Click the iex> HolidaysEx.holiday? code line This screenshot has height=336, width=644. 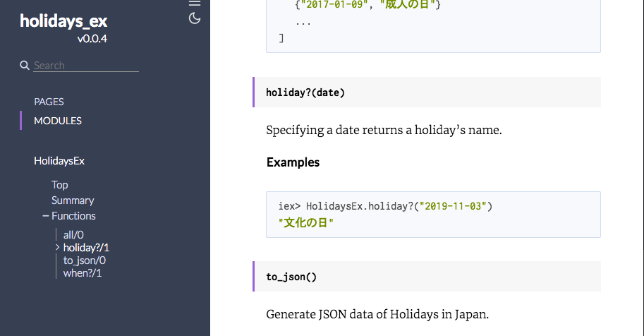point(385,206)
